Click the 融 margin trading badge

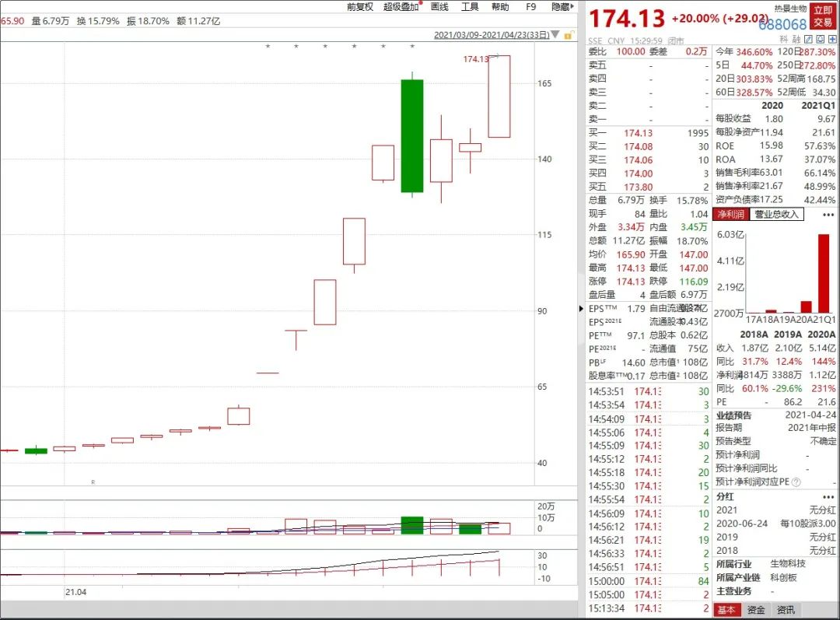pyautogui.click(x=796, y=40)
